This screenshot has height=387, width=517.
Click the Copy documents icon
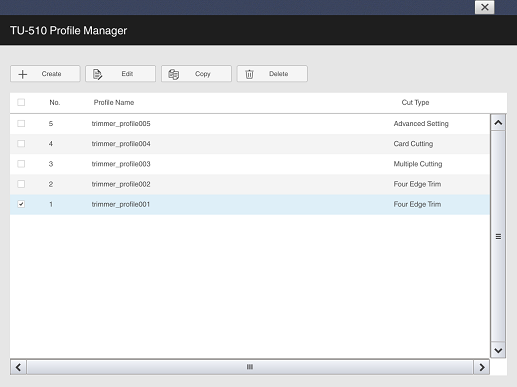tap(173, 74)
